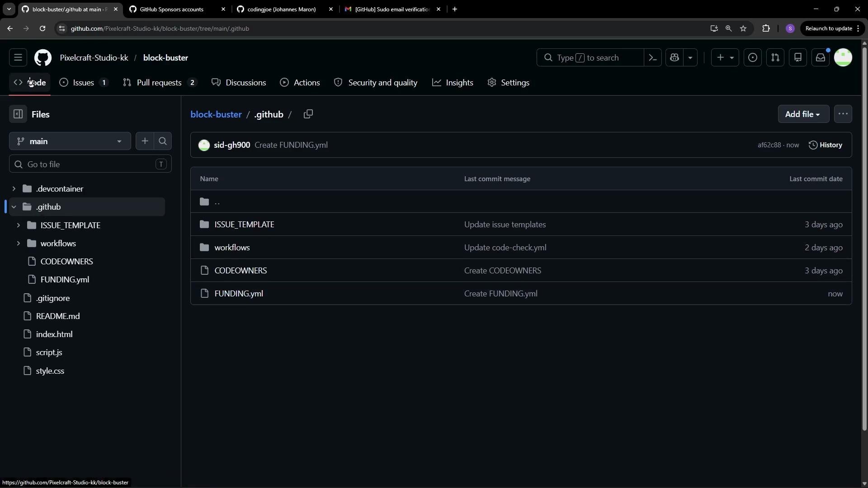Collapse the .github folder

coord(14,207)
